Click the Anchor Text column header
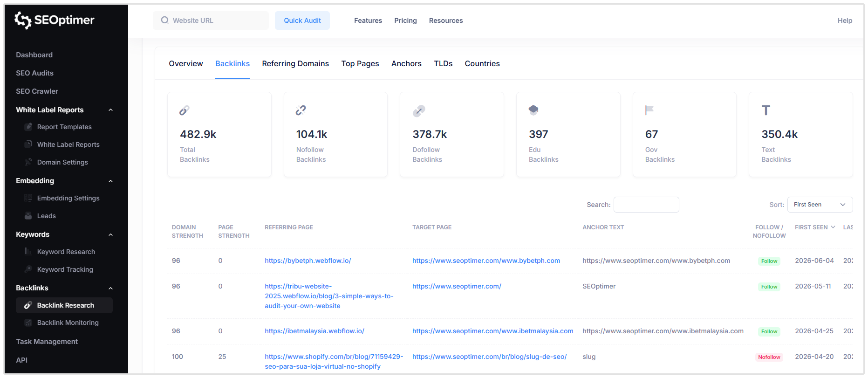Screen dimensions: 868x378 click(x=603, y=227)
